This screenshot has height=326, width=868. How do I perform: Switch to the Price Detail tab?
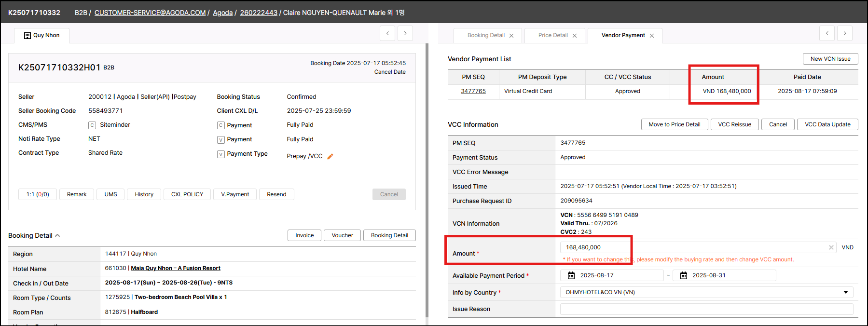click(553, 35)
